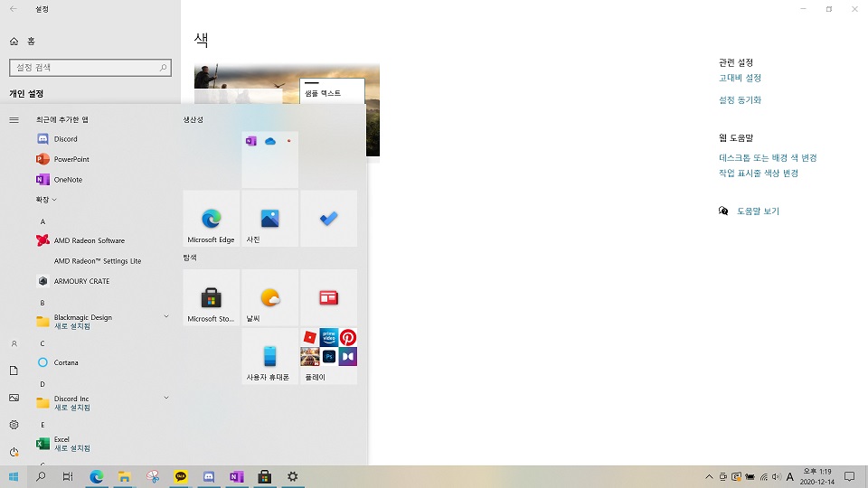Click the 생산성 tile group title
Screen dimensions: 868x488
(x=193, y=120)
